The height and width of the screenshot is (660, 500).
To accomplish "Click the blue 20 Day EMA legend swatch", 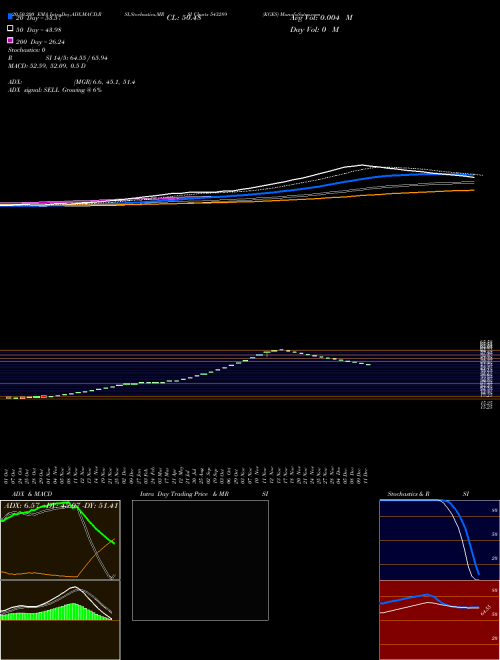I will tap(11, 17).
